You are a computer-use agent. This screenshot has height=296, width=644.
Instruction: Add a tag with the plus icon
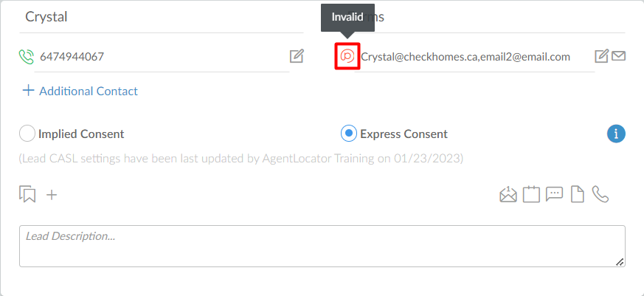tap(52, 194)
